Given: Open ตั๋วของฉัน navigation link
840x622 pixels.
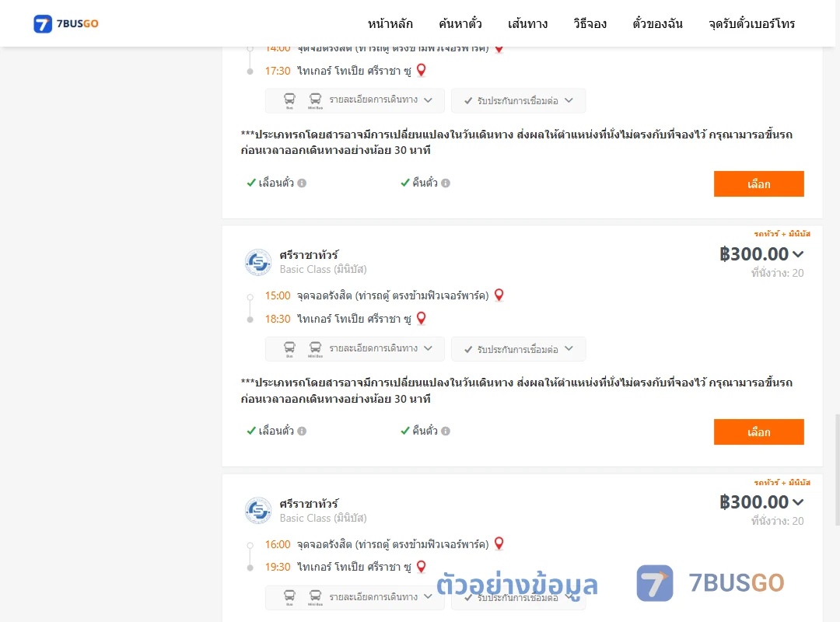Looking at the screenshot, I should point(657,23).
